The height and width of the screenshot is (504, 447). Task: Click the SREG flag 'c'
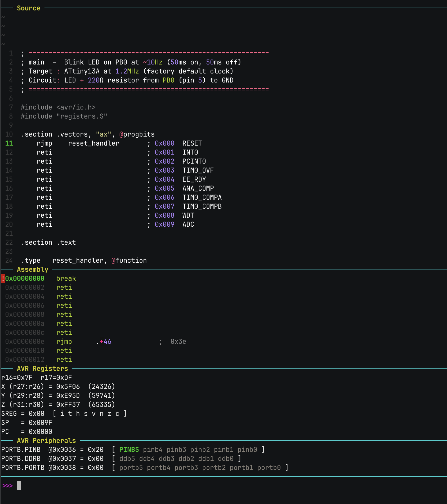tap(117, 414)
